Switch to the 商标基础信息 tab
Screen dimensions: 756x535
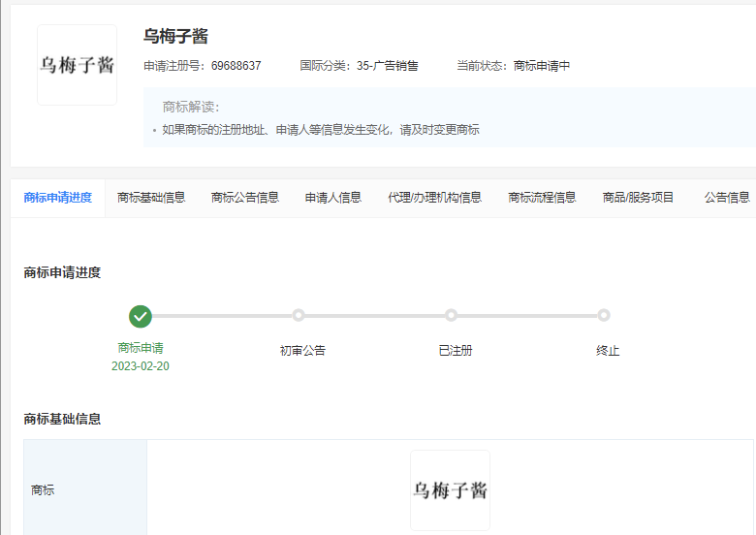coord(151,198)
